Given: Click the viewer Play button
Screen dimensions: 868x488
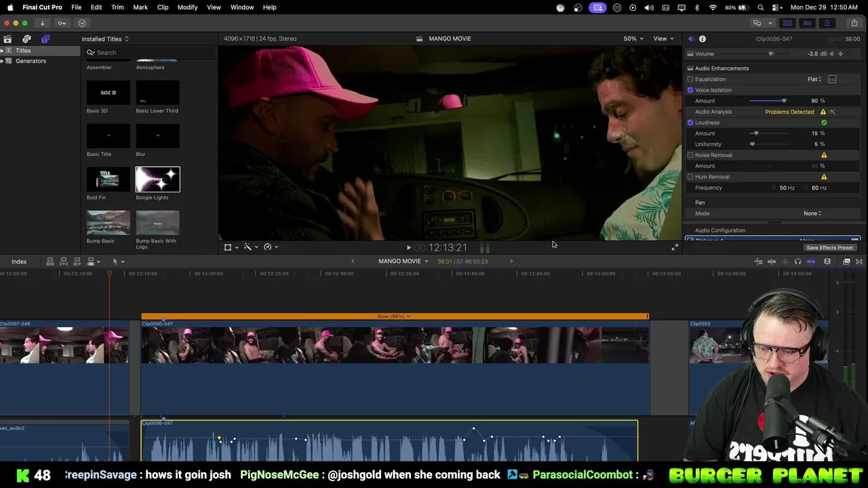Looking at the screenshot, I should tap(408, 248).
